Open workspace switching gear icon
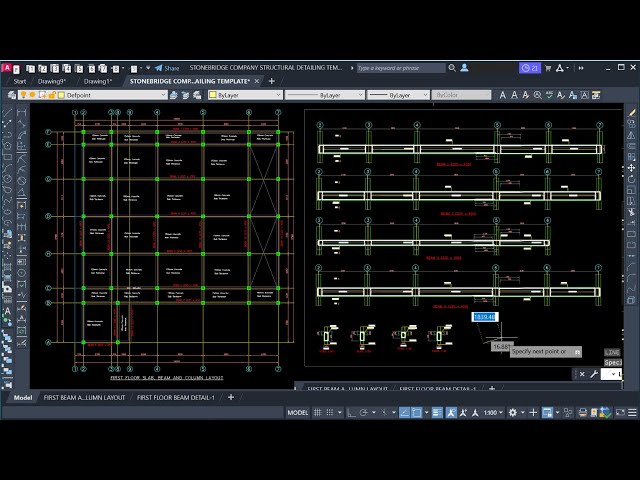The image size is (640, 480). 513,413
